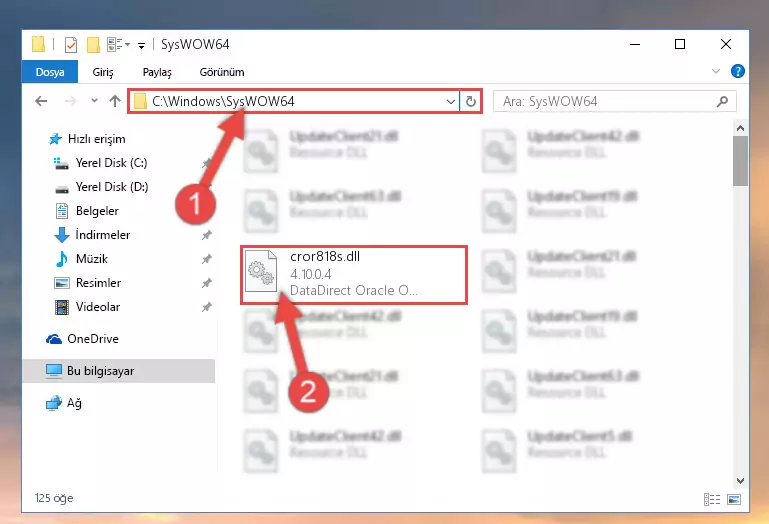Click the folder icon in the title bar
Viewport: 769px width, 524px height.
[38, 44]
